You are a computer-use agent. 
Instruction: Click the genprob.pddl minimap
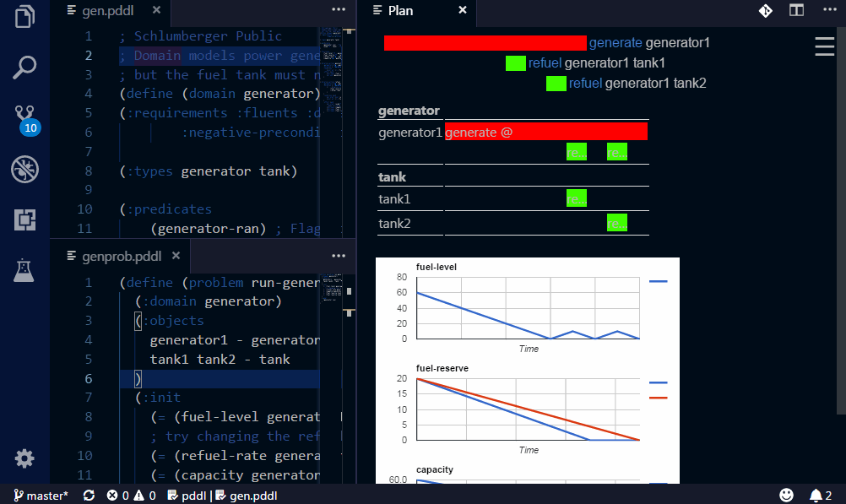tap(333, 288)
